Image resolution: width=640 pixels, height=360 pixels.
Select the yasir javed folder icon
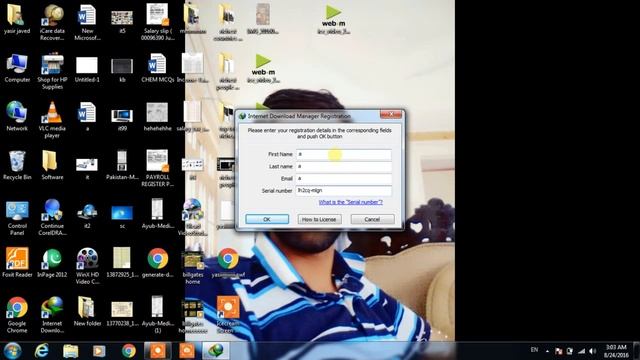click(x=17, y=19)
